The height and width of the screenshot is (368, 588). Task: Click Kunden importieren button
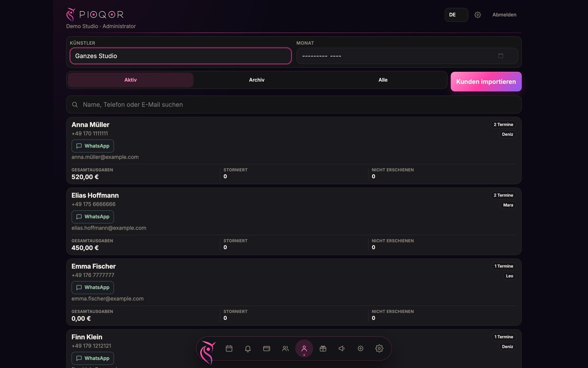click(486, 82)
